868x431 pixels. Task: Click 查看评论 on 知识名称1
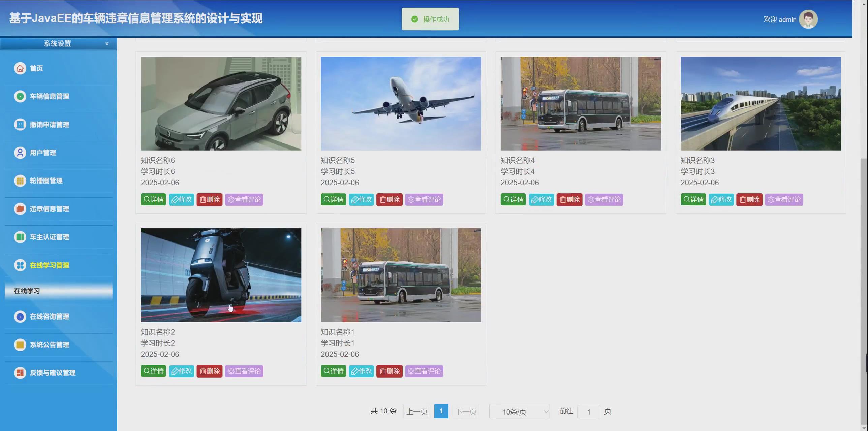pos(424,371)
